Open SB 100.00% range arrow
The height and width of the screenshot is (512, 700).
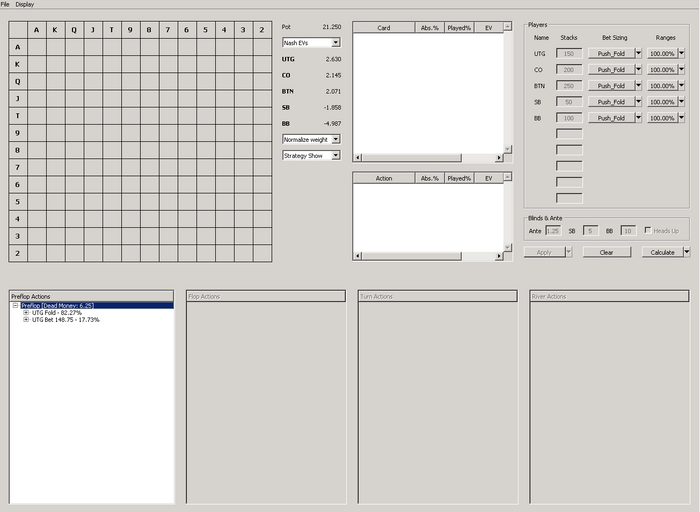[681, 102]
